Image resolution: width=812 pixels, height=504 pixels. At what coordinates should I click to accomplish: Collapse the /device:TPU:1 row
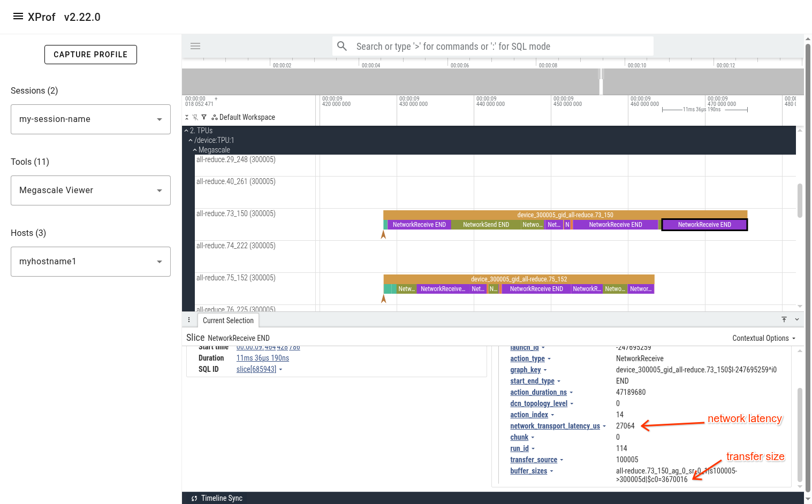coord(190,140)
